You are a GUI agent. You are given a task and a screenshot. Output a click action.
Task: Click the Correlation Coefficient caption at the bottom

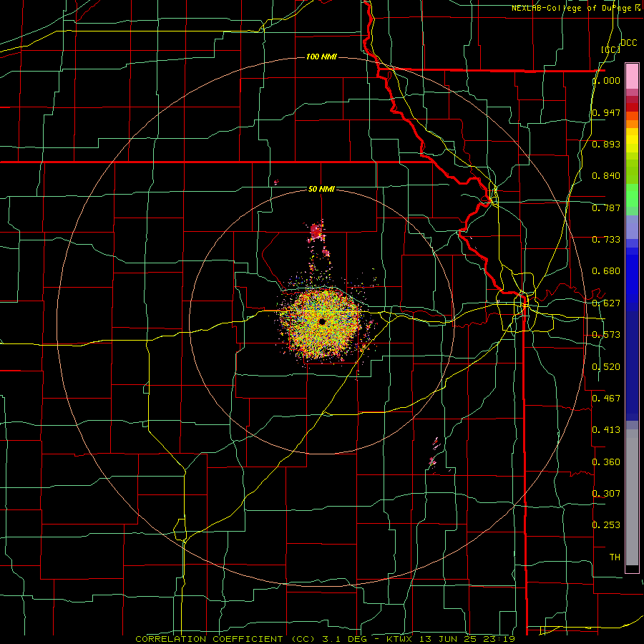coord(326,639)
